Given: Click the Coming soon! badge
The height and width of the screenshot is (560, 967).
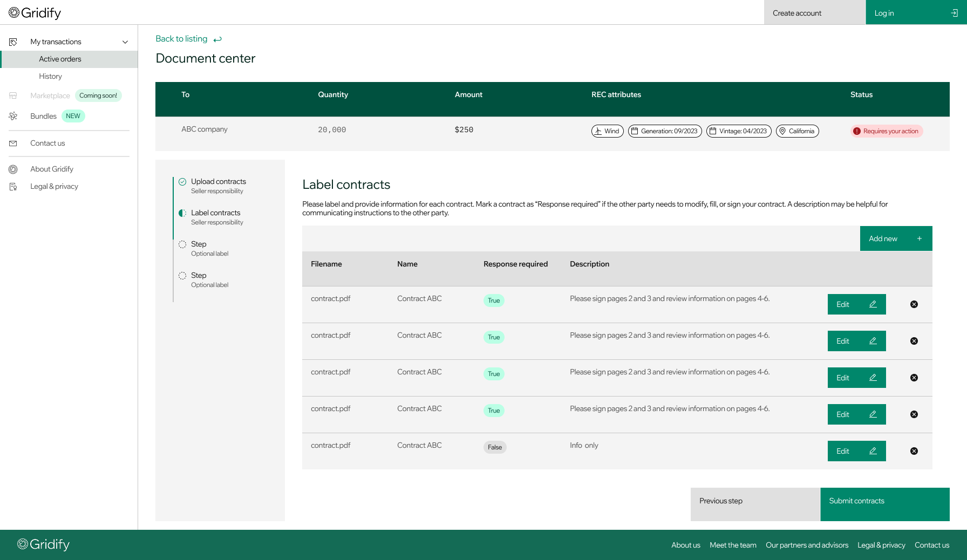Looking at the screenshot, I should 98,95.
